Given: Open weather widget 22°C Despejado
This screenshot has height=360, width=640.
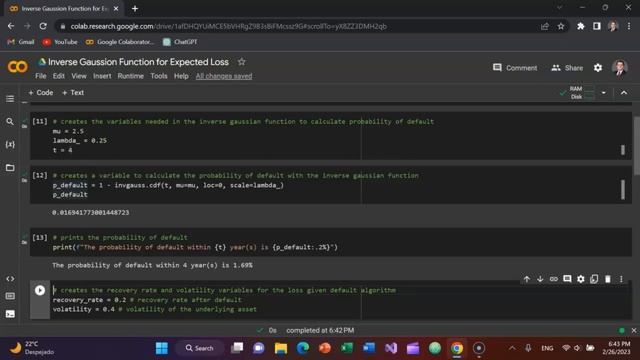Looking at the screenshot, I should (32, 348).
